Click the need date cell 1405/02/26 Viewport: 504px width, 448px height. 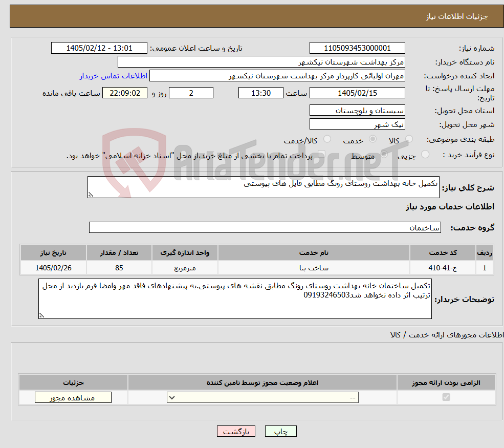click(x=53, y=268)
